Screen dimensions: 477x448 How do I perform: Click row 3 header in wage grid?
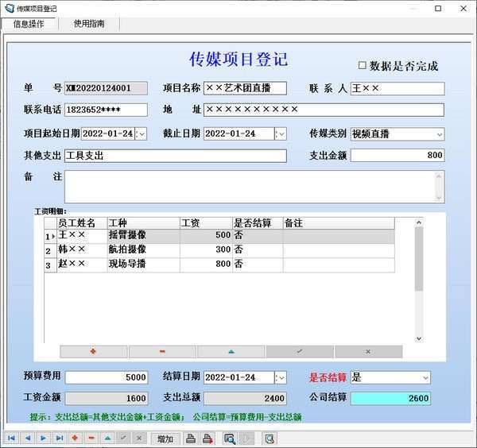tap(51, 265)
